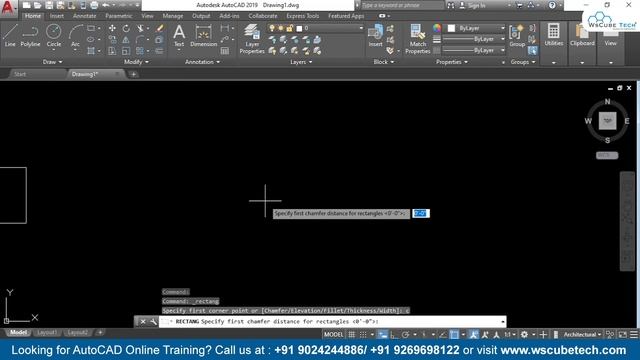The width and height of the screenshot is (640, 360).
Task: Click the Rotate tool icon
Action: coord(126,28)
